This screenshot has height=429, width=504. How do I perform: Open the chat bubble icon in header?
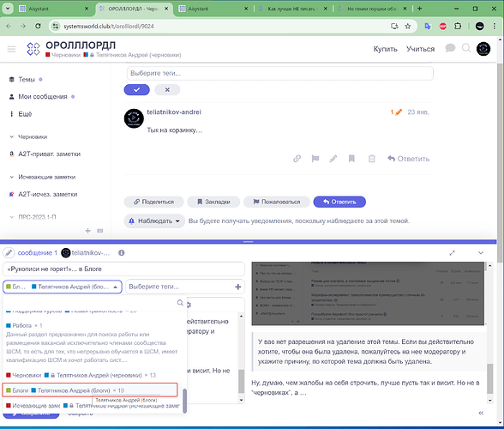(x=450, y=48)
